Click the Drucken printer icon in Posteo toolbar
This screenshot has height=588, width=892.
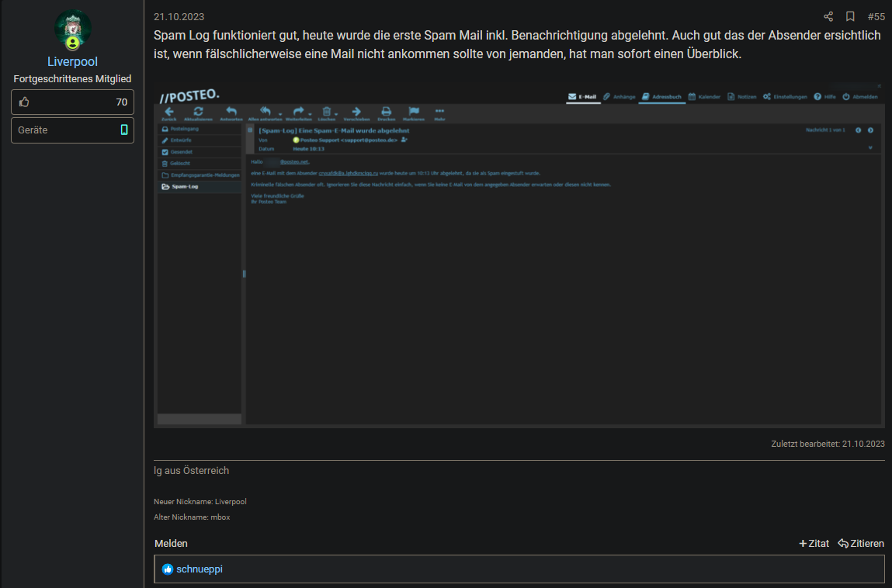pyautogui.click(x=386, y=112)
